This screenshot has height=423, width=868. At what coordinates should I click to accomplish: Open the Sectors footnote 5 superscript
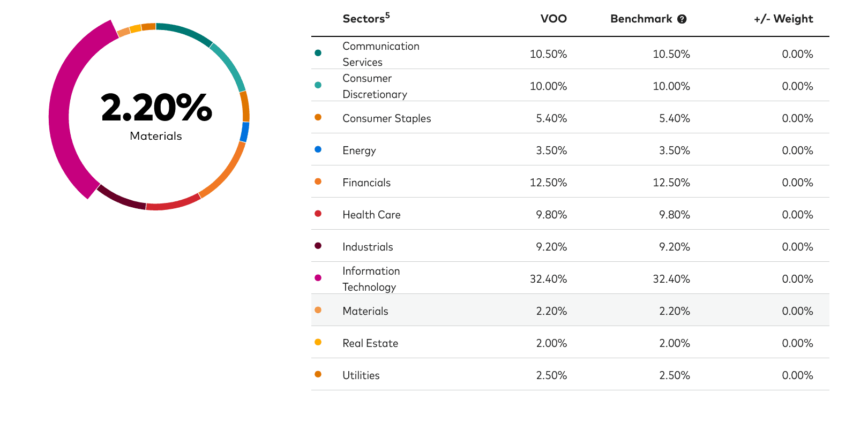[387, 15]
